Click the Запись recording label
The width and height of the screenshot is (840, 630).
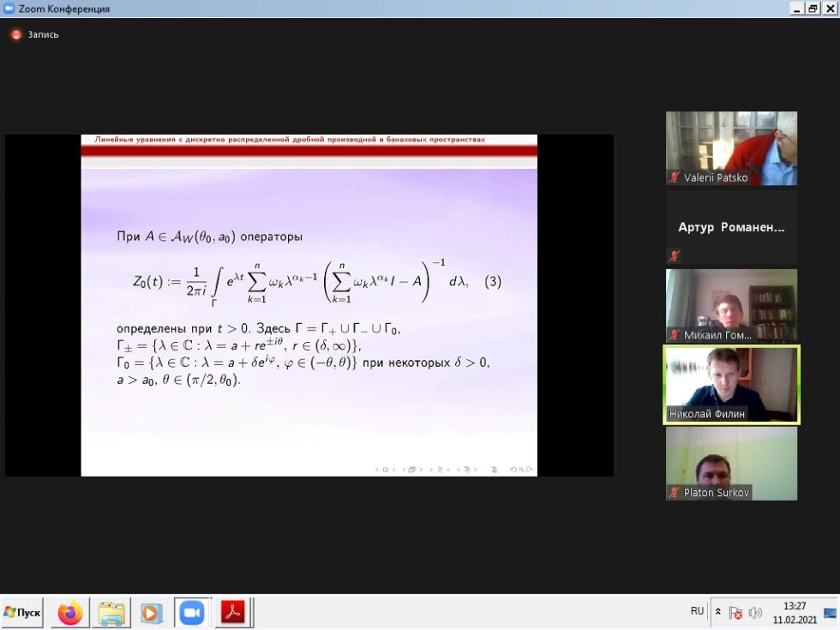(x=43, y=35)
